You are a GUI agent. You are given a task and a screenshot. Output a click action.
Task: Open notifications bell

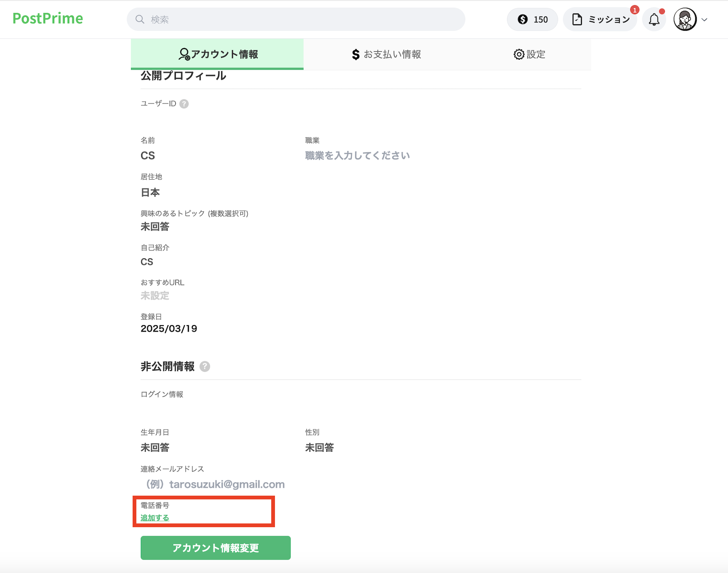tap(654, 19)
